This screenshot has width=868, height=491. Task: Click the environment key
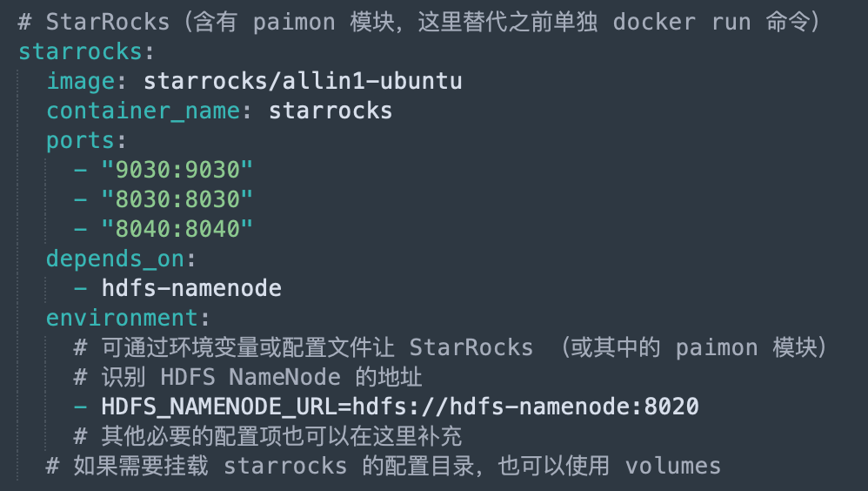[x=123, y=318]
